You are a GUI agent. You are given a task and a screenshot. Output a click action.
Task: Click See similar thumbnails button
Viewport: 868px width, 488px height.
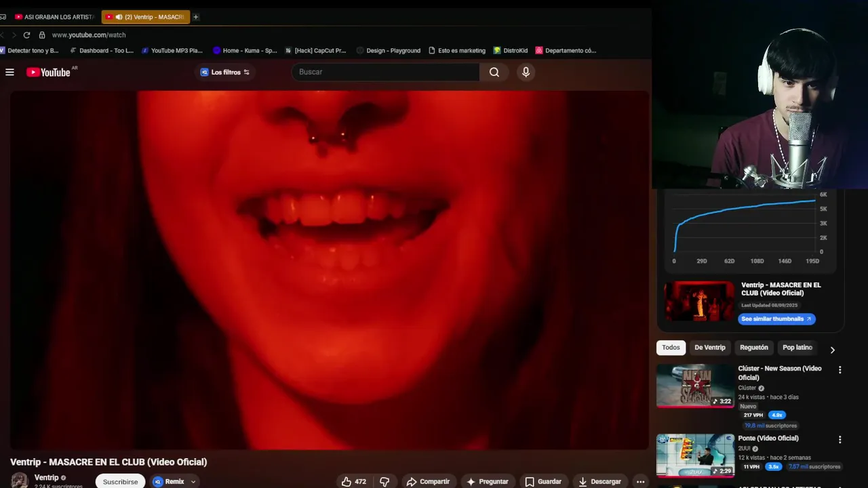click(x=776, y=319)
